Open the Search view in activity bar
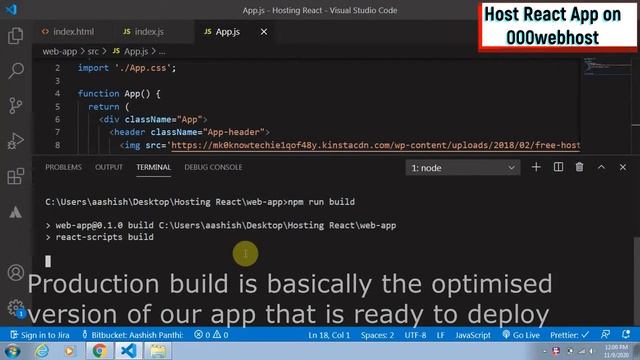Image resolution: width=640 pixels, height=360 pixels. point(16,71)
